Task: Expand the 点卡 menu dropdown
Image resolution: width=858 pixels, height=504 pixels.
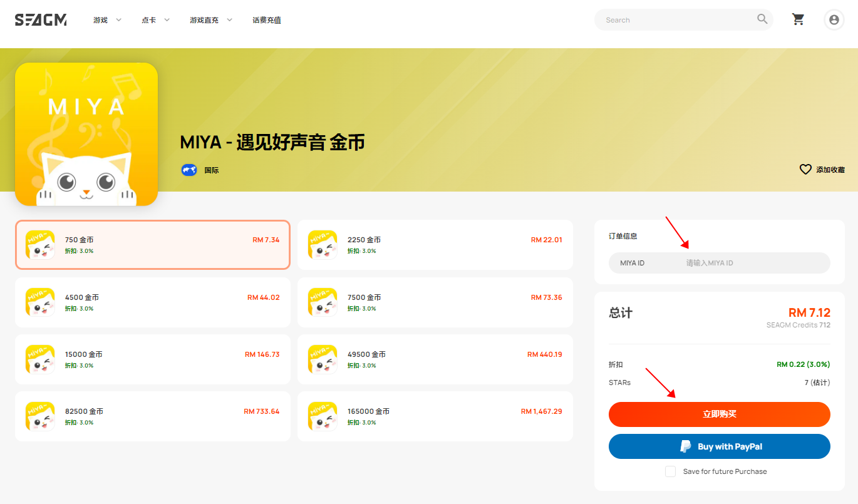Action: point(156,20)
